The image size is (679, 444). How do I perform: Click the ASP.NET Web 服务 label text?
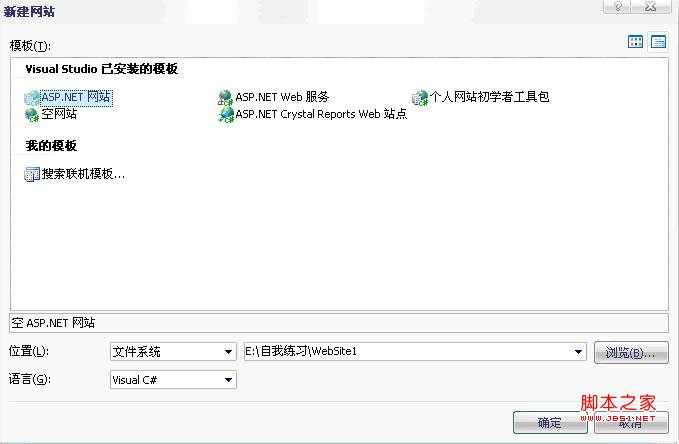click(282, 97)
